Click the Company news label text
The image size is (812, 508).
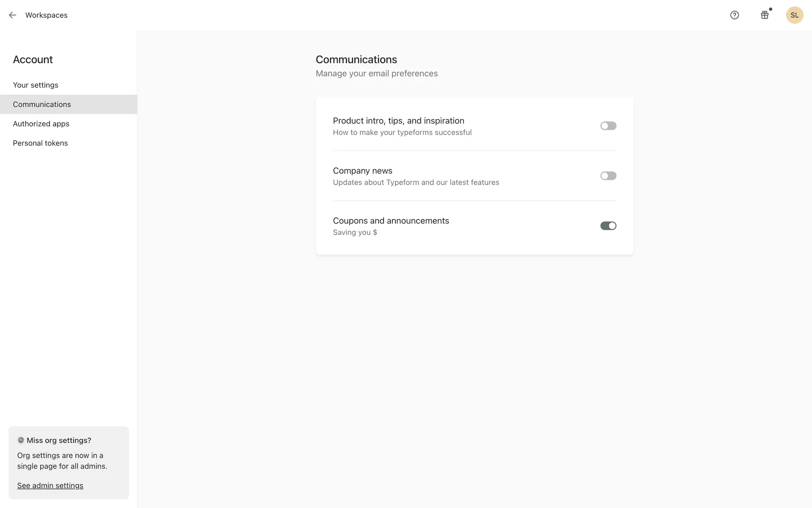click(x=362, y=171)
